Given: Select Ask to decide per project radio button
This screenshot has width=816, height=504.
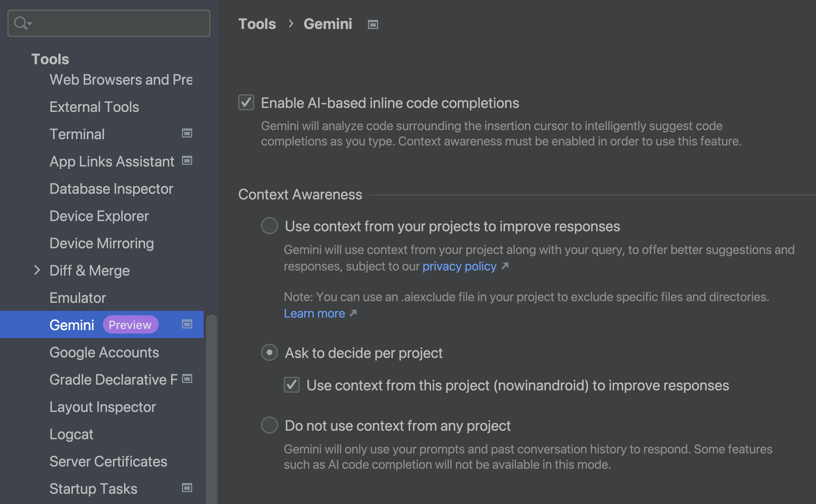Looking at the screenshot, I should tap(269, 352).
